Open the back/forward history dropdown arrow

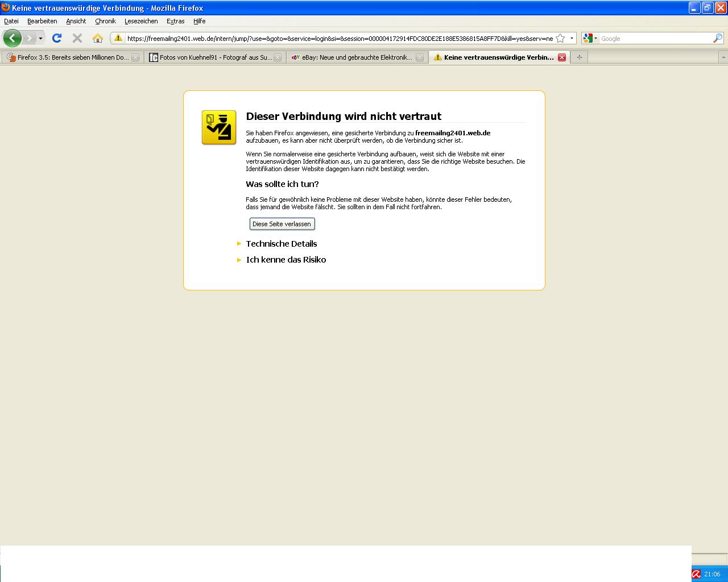[x=40, y=38]
